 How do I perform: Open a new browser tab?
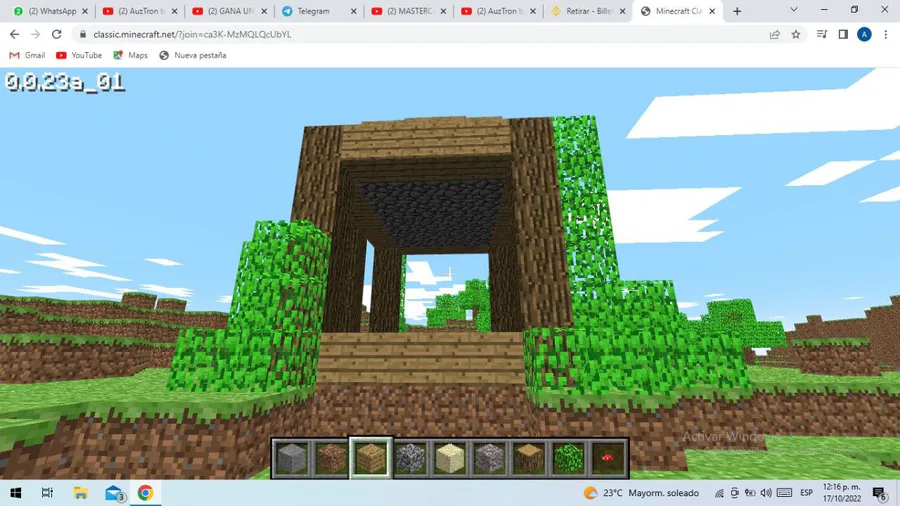point(737,11)
